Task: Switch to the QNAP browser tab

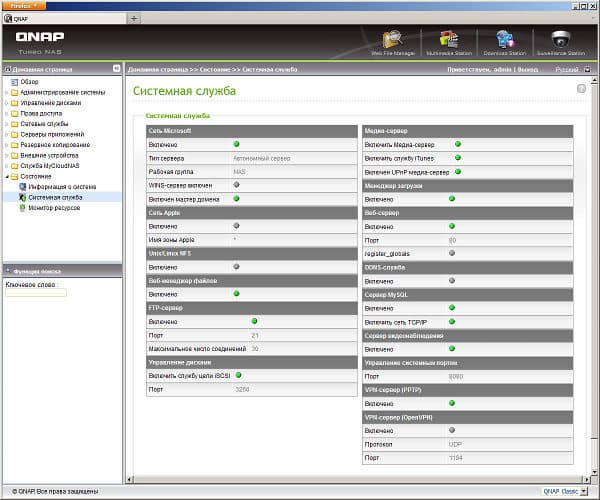Action: 64,18
